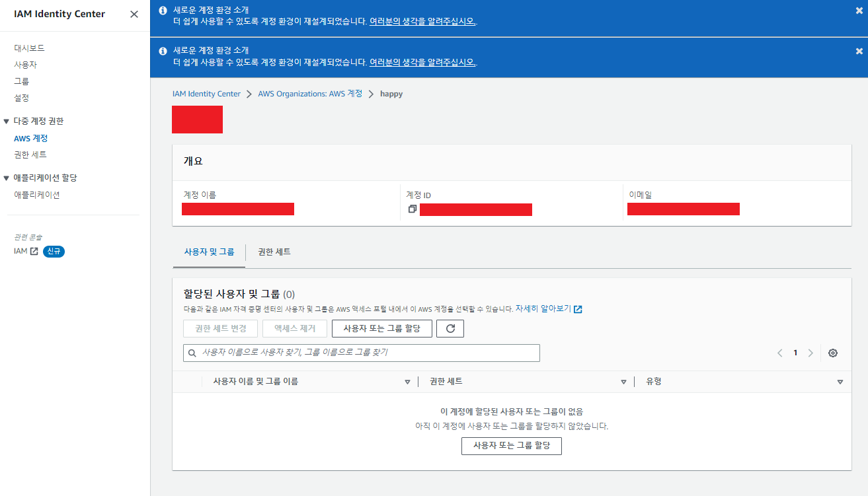Open table preferences gear icon
Viewport: 868px width, 496px height.
tap(833, 353)
